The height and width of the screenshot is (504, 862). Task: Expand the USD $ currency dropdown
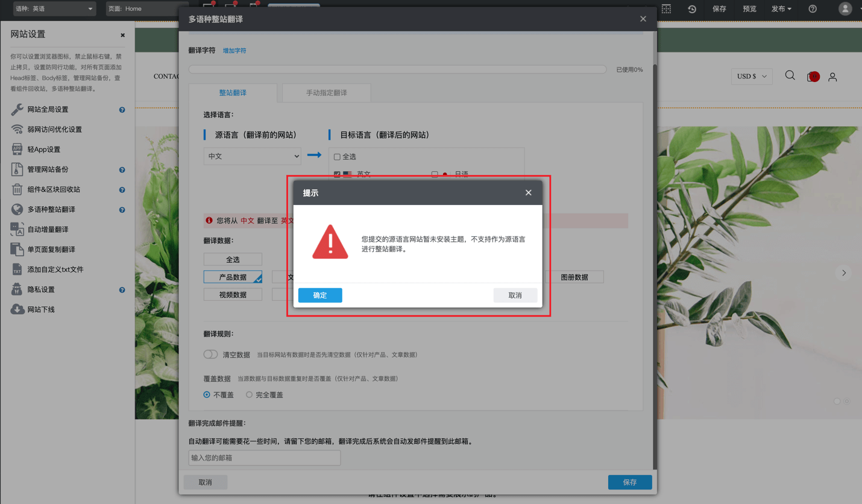tap(752, 77)
